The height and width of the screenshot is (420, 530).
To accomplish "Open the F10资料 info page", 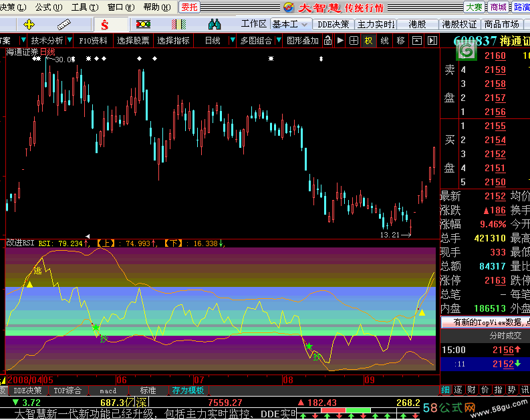I will click(x=94, y=41).
